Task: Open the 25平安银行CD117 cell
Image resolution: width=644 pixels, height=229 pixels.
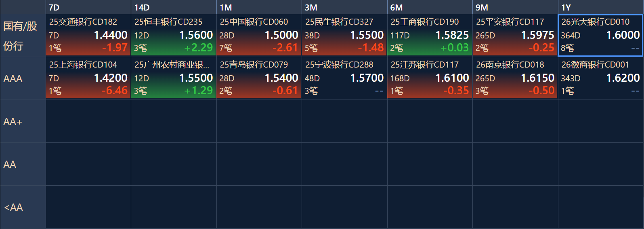Action: click(x=515, y=35)
